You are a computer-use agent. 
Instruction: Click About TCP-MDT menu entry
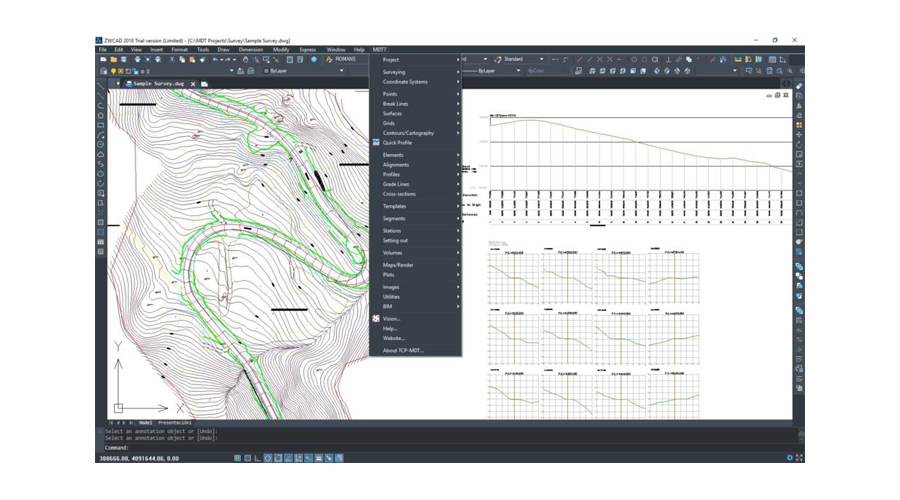pyautogui.click(x=404, y=350)
